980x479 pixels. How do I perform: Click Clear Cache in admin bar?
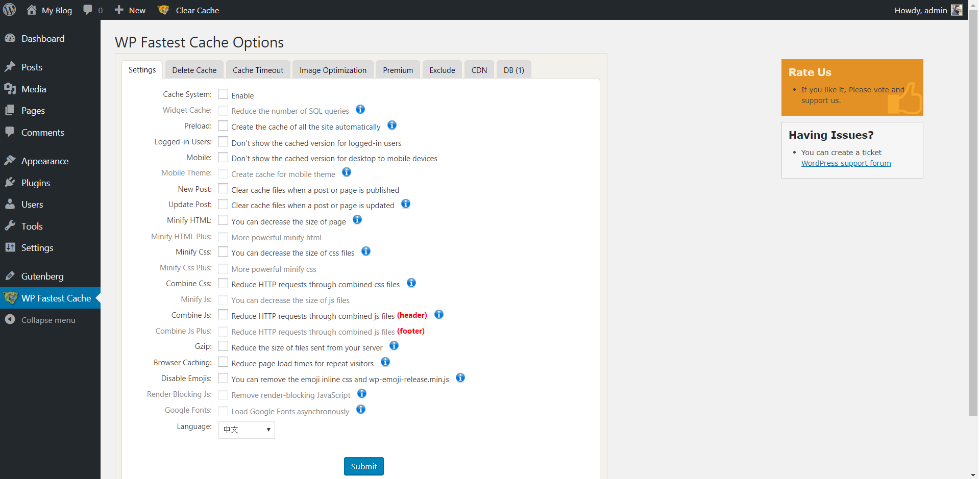tap(198, 10)
